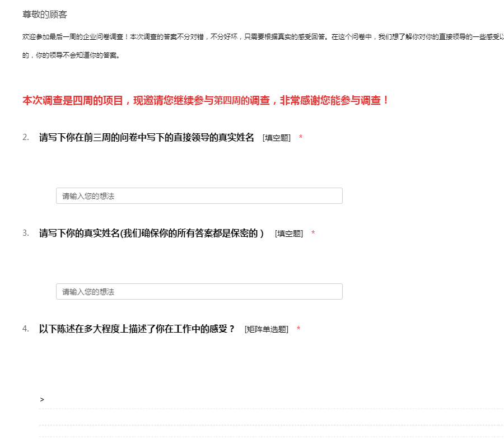The height and width of the screenshot is (448, 504).
Task: Select the question 3 title about 你的真实姓名
Action: [151, 234]
